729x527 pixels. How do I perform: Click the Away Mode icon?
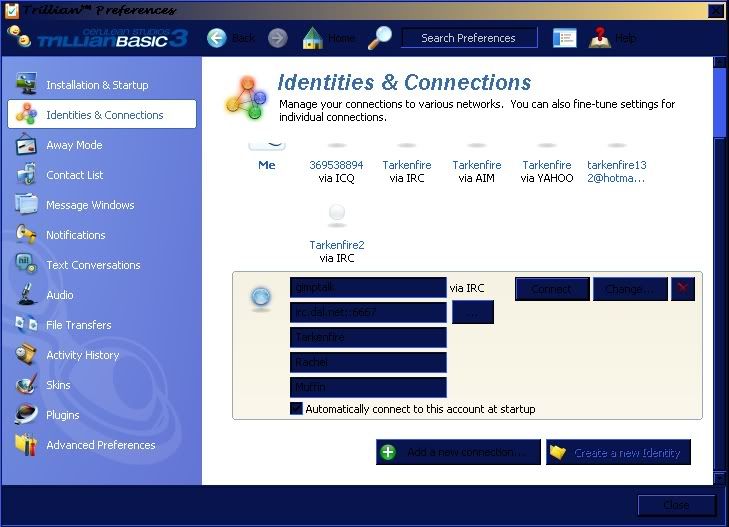click(26, 145)
